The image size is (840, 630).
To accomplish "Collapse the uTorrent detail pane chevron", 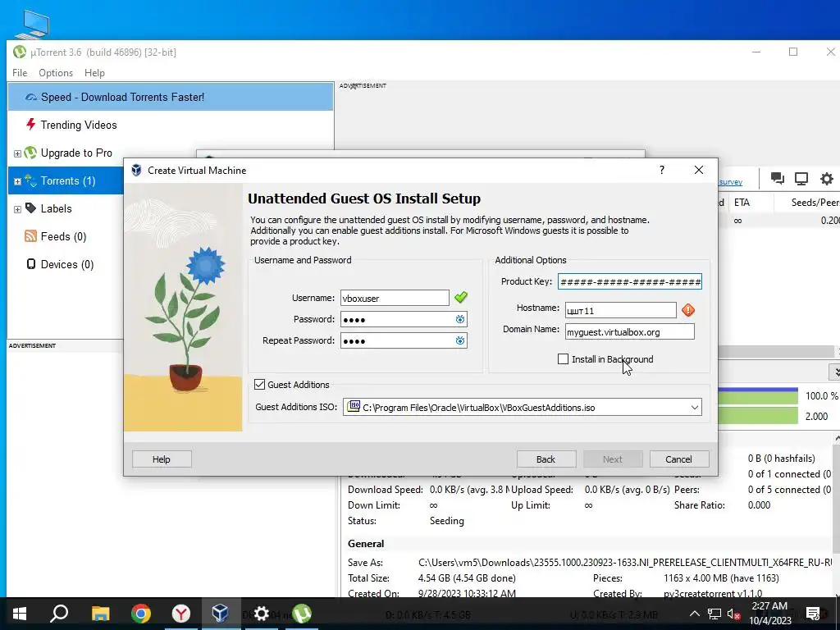I will [836, 372].
